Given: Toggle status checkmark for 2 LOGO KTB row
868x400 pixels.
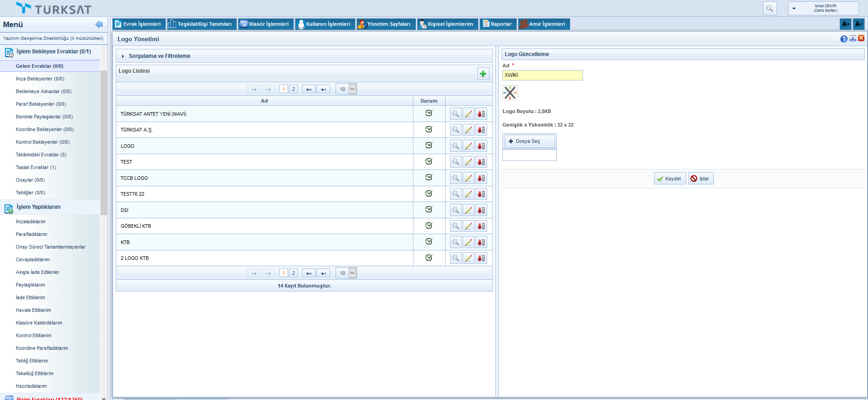Looking at the screenshot, I should click(x=429, y=258).
